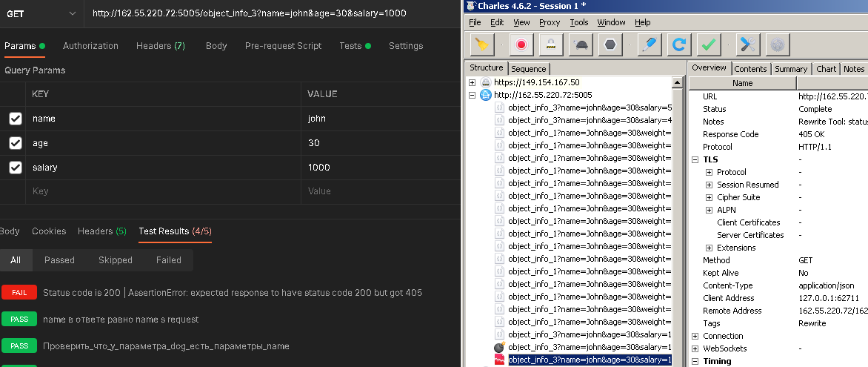Viewport: 868px width, 367px height.
Task: Open the Edit menu in Charles
Action: (497, 23)
